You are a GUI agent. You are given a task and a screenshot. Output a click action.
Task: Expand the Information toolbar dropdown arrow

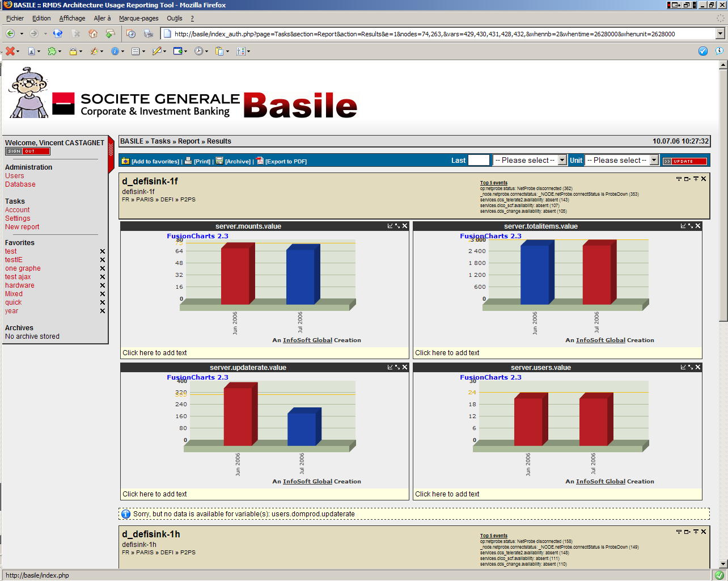122,52
